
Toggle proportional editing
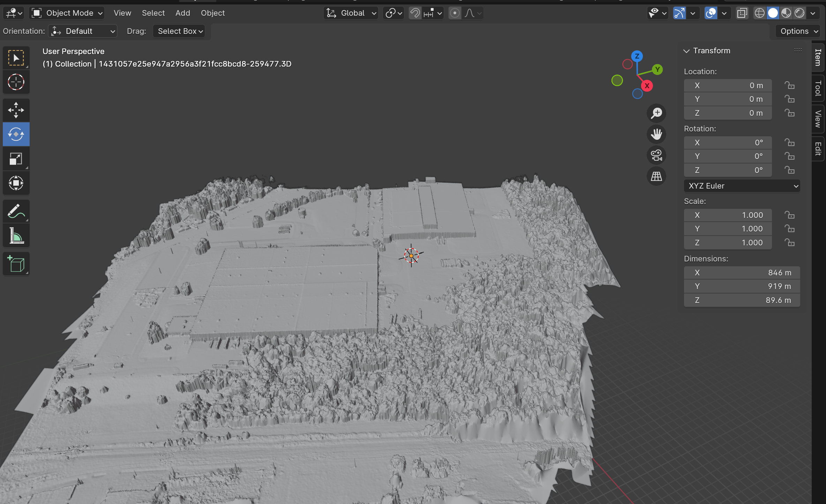(x=455, y=13)
